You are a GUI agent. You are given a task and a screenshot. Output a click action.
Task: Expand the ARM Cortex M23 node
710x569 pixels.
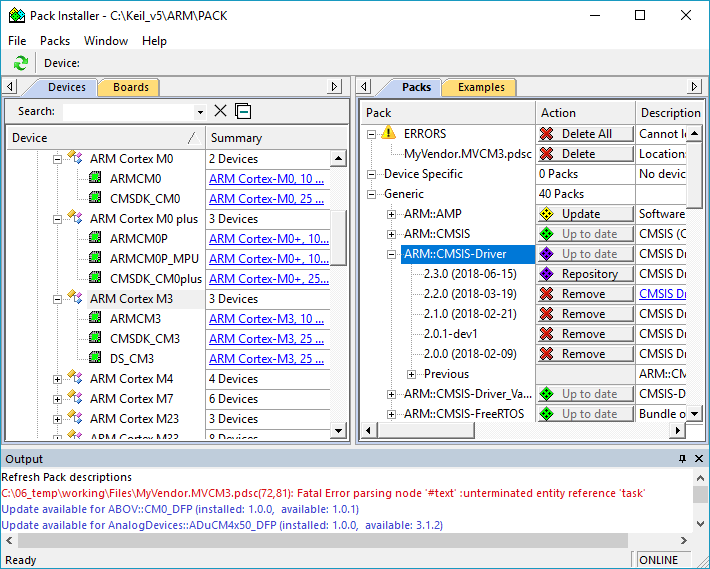point(57,419)
